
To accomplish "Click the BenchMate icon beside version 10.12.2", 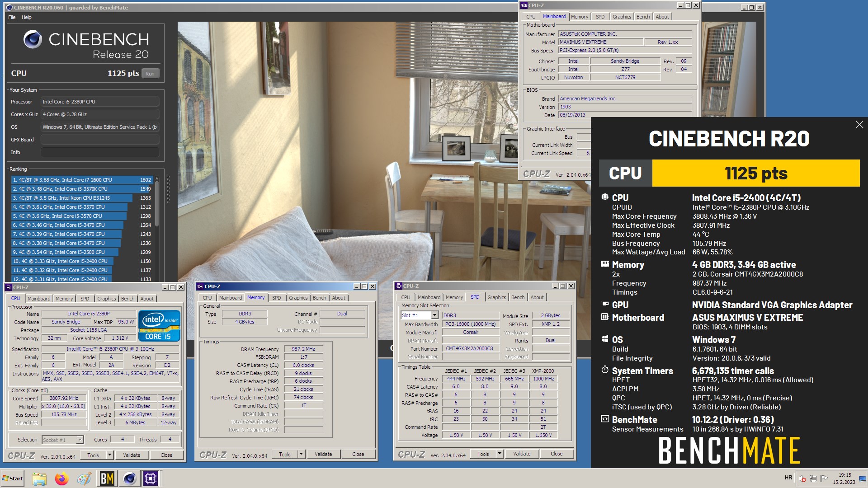I will [605, 419].
